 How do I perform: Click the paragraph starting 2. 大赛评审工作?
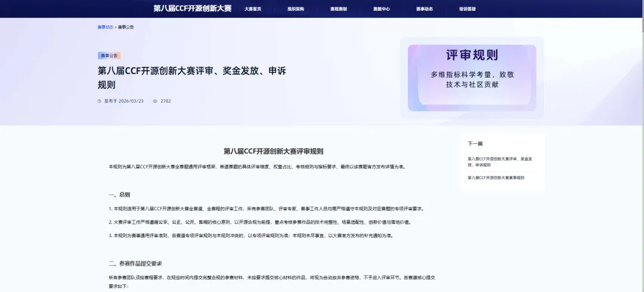[x=259, y=222]
